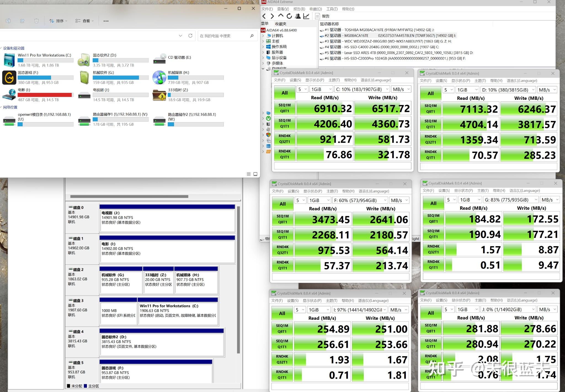This screenshot has width=565, height=392.
Task: Open 电视剧 (J:) drive icon
Action: point(84,95)
